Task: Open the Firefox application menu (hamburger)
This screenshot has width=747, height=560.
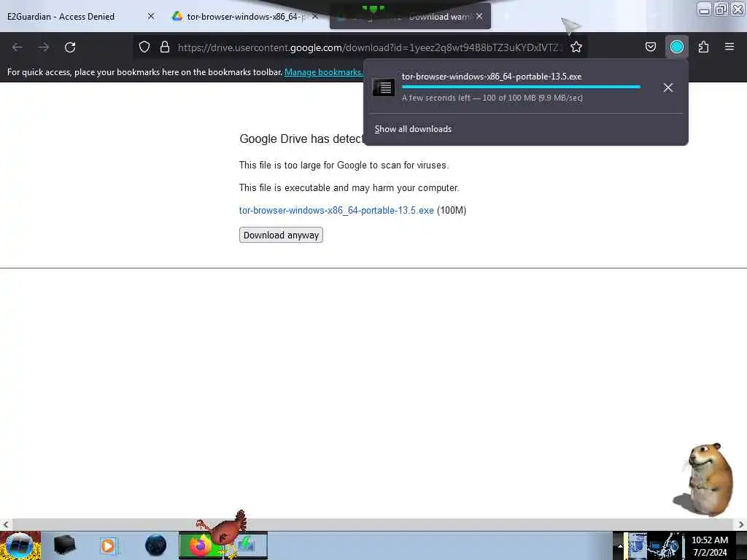Action: [x=729, y=47]
